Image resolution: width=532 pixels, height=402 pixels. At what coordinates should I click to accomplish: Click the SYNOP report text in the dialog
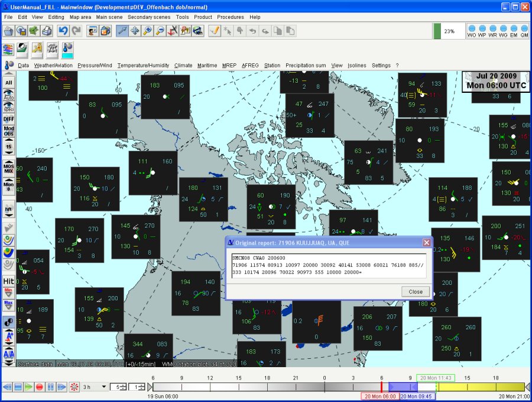coord(329,265)
